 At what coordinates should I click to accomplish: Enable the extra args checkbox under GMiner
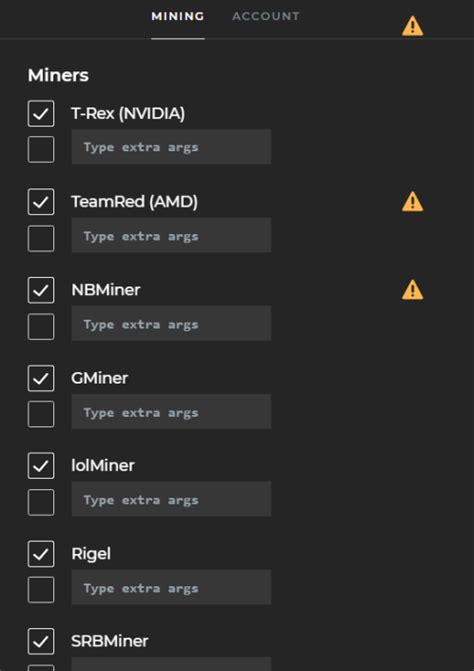(41, 414)
